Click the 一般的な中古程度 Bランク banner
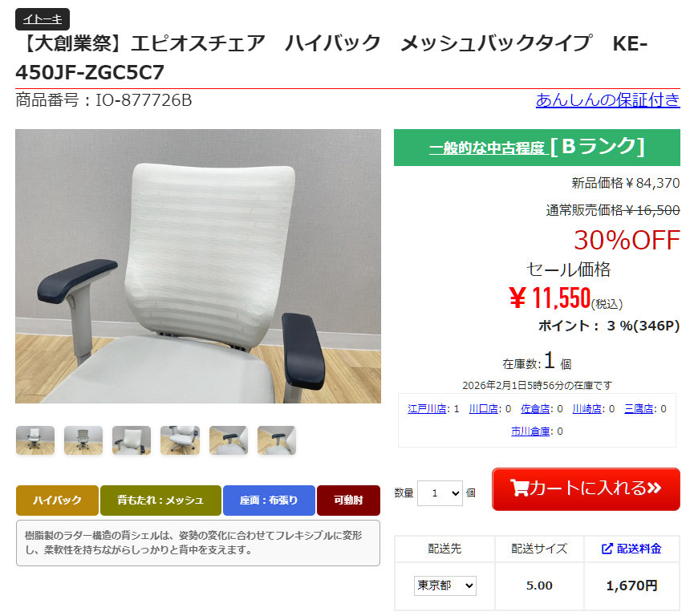 point(537,148)
